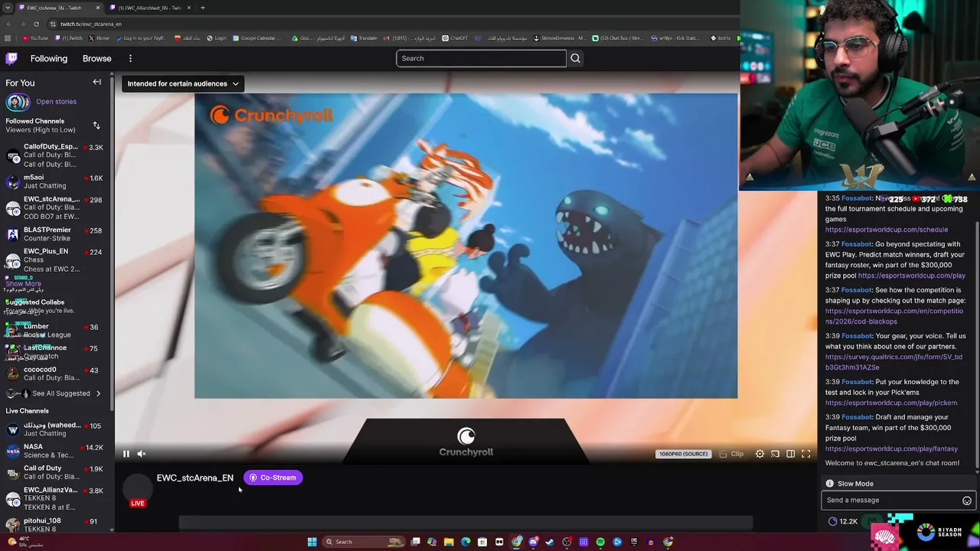Click the browser reload button
Image resolution: width=980 pixels, height=551 pixels.
(36, 24)
